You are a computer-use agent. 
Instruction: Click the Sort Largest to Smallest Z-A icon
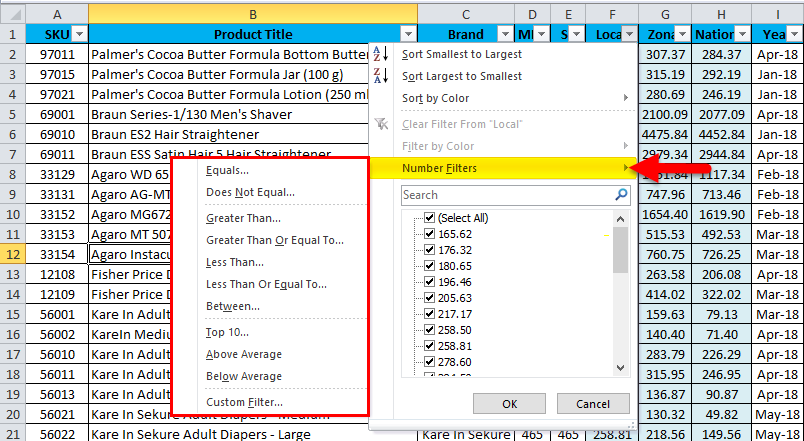pos(381,75)
